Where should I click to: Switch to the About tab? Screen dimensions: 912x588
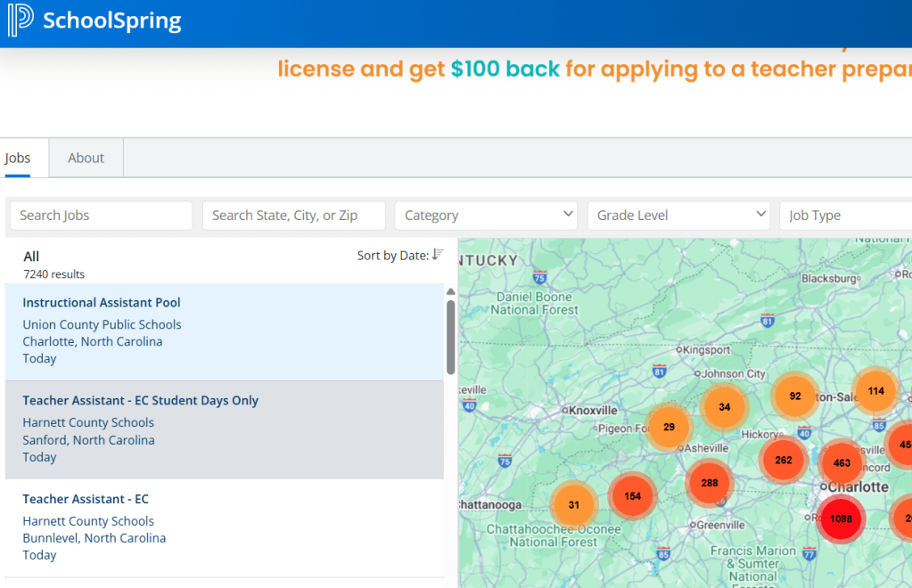coord(86,158)
